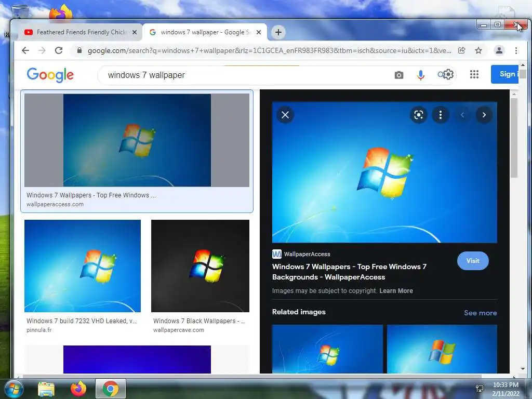Open the purple wallpaper thumbnail below
This screenshot has height=399, width=532.
click(x=137, y=360)
